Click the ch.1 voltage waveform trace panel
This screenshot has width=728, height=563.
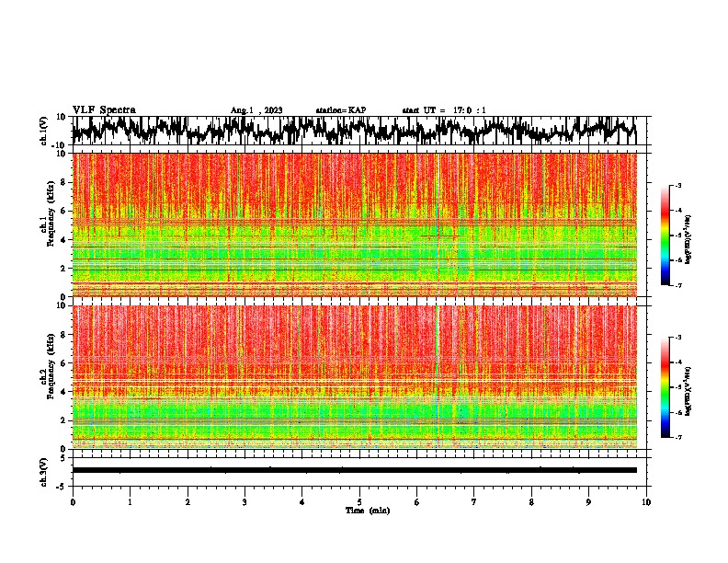click(x=354, y=131)
